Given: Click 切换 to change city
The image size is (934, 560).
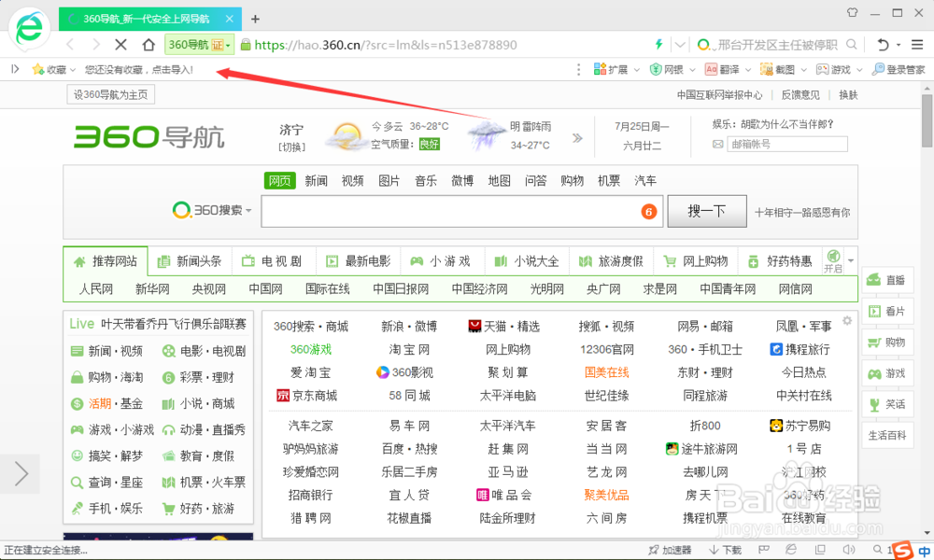Looking at the screenshot, I should (291, 147).
